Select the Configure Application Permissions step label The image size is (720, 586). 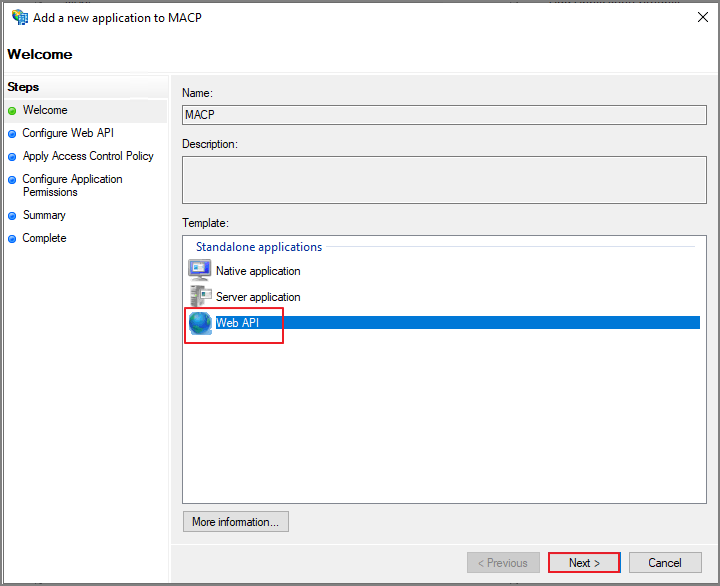(x=73, y=186)
